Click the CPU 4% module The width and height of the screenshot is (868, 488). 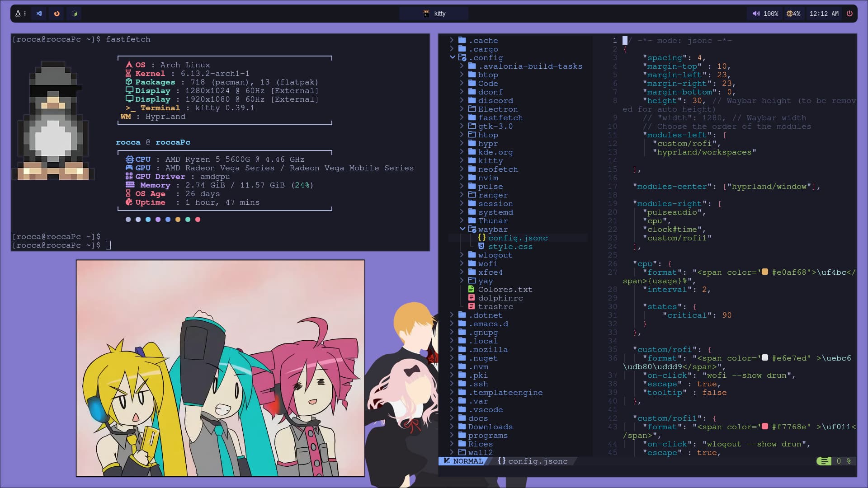[793, 14]
